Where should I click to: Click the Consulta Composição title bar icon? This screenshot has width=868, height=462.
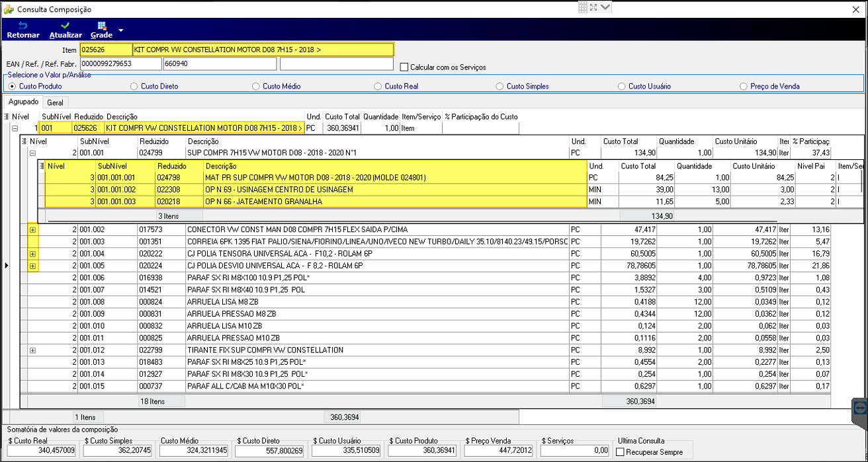[9, 9]
